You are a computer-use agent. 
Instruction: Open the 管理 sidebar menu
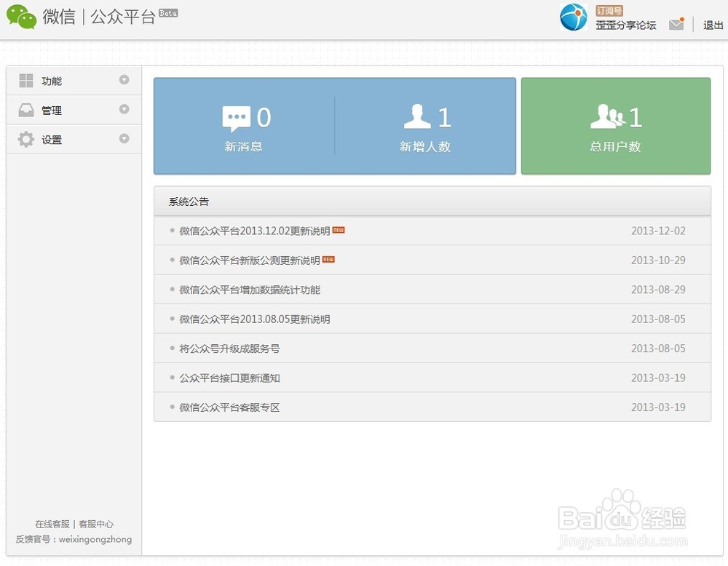(74, 110)
